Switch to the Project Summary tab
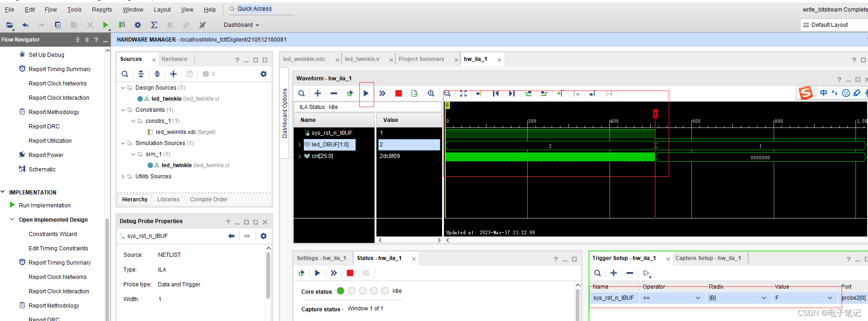868x321 pixels. 422,59
